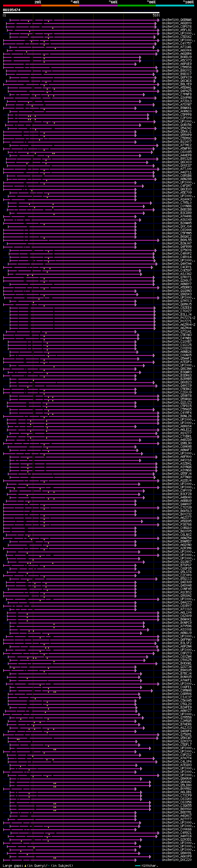
Task: Click hit label UniRef100_A8HUS4
Action: pos(177,426)
